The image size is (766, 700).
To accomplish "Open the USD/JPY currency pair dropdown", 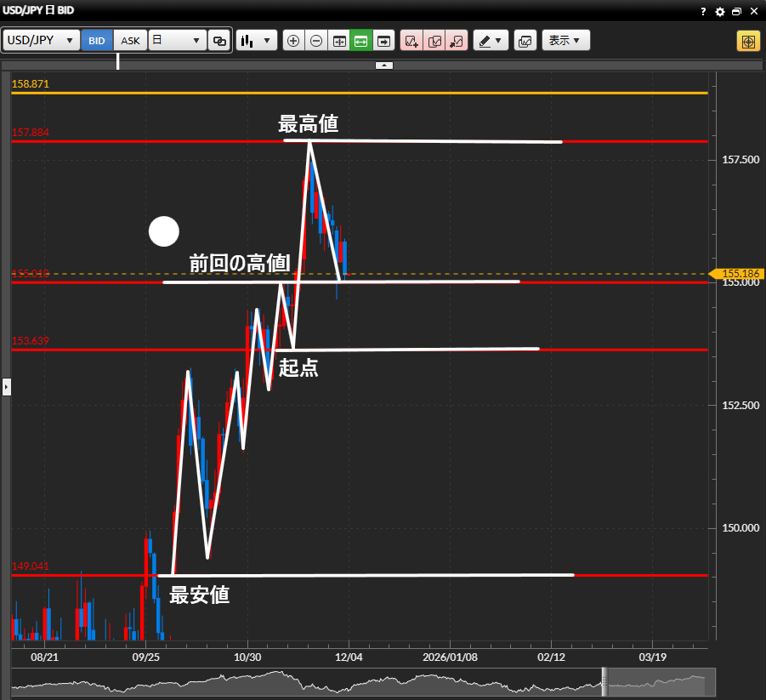I will coord(42,41).
